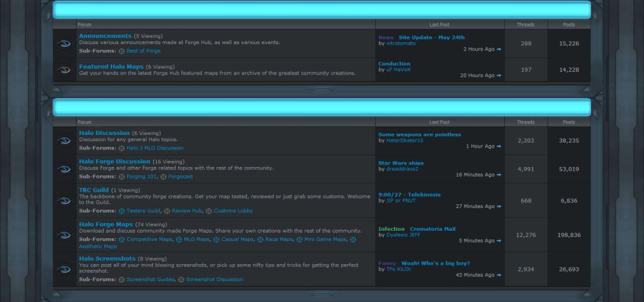Go to last post arrow for Site Update

(x=499, y=49)
